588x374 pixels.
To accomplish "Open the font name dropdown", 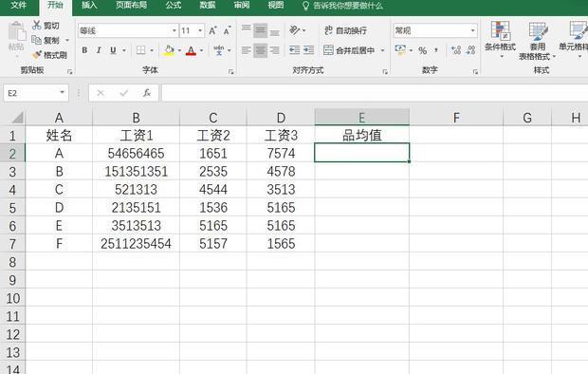I will 174,30.
